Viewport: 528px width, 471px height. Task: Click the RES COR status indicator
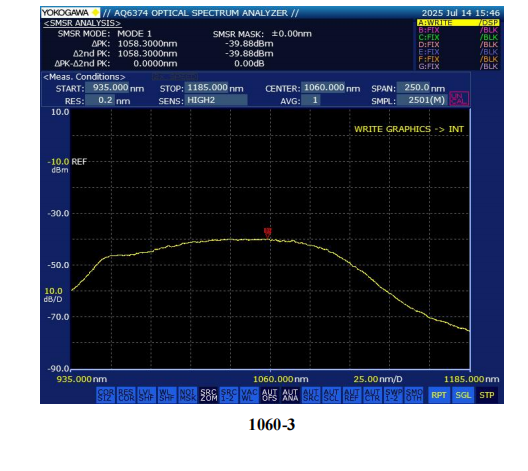(126, 395)
